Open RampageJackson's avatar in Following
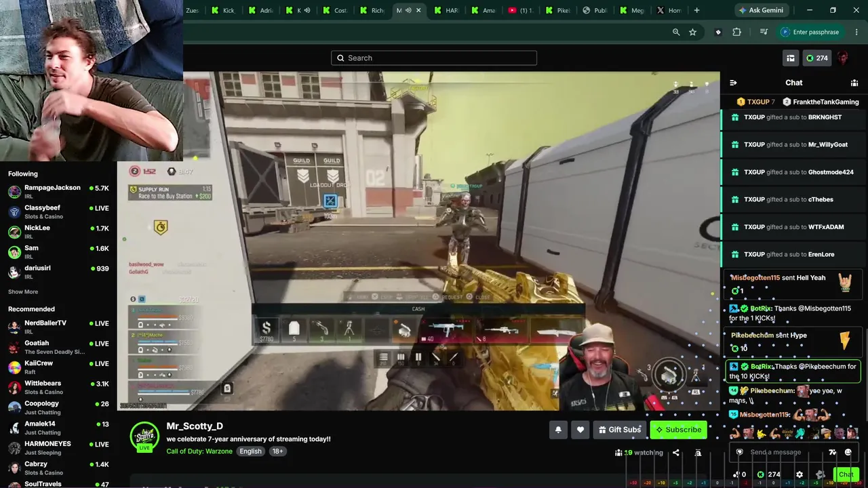The height and width of the screenshot is (488, 868). pyautogui.click(x=14, y=192)
